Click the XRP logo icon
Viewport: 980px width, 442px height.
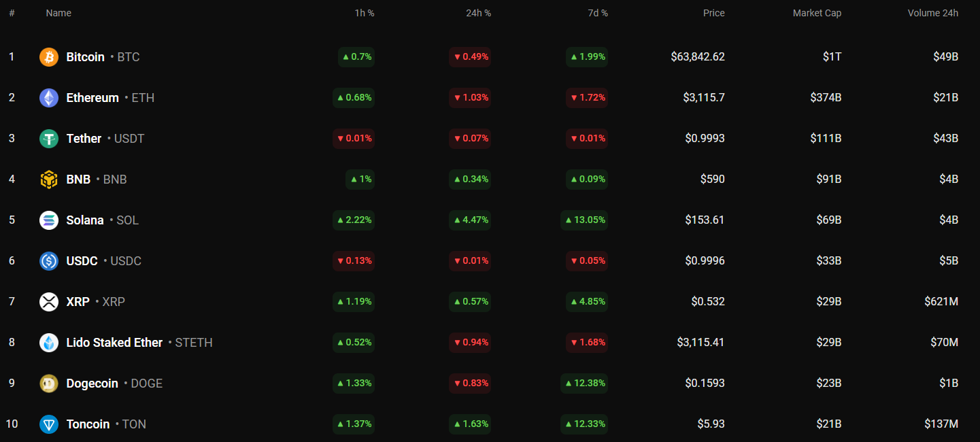click(x=49, y=302)
